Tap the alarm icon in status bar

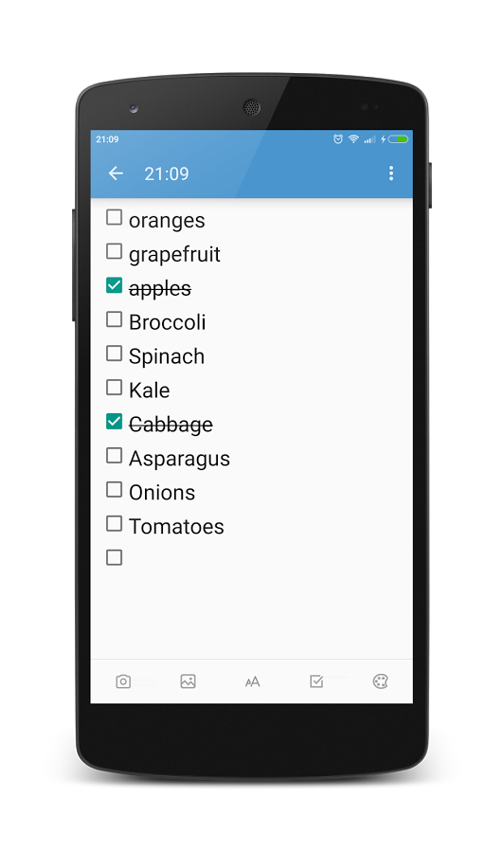(x=338, y=139)
